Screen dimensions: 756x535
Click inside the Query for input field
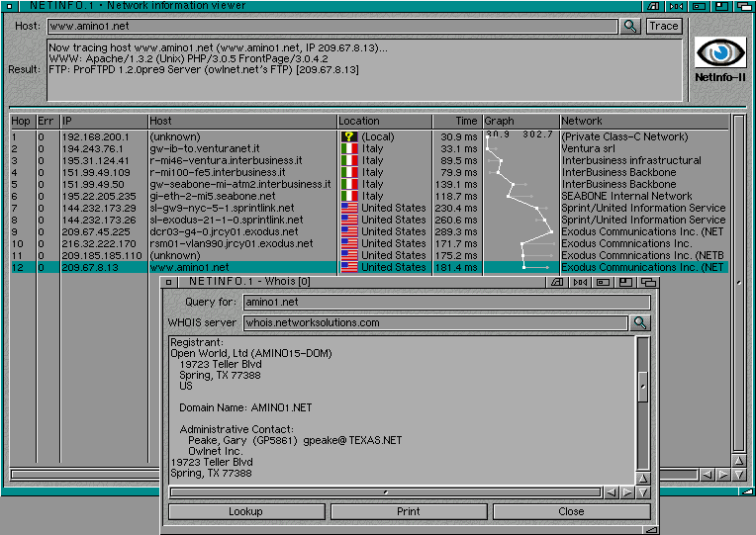click(x=446, y=302)
